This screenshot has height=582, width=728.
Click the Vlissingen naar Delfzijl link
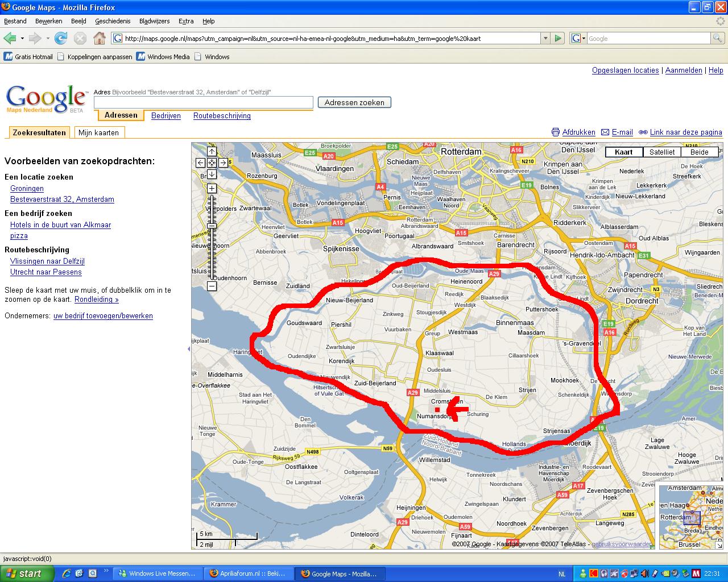47,261
